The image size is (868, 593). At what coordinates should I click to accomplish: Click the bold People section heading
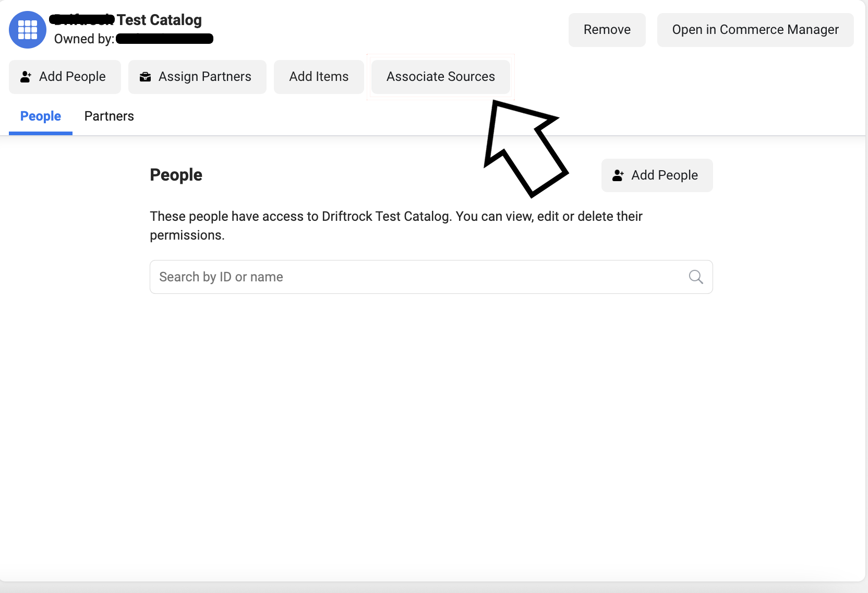pyautogui.click(x=176, y=175)
